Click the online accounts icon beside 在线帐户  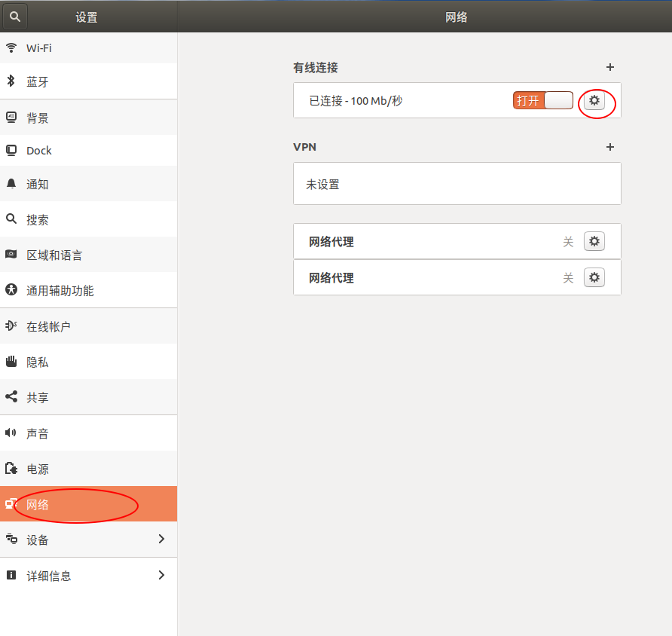point(11,326)
